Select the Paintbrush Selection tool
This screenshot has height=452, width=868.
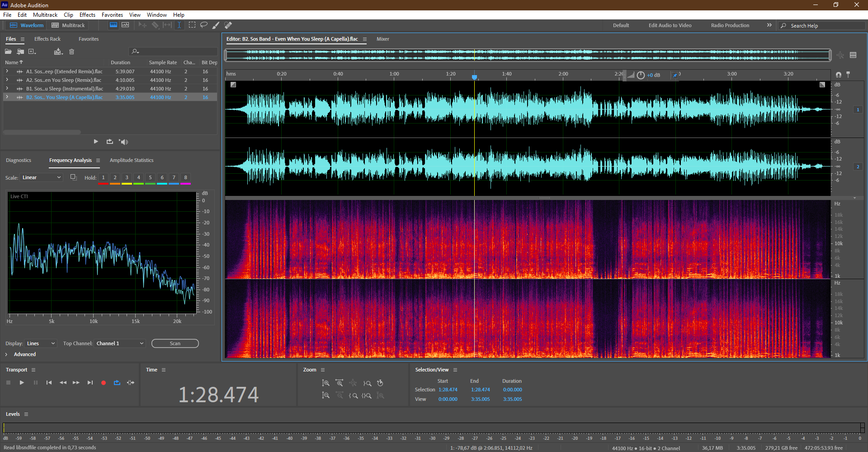[216, 25]
